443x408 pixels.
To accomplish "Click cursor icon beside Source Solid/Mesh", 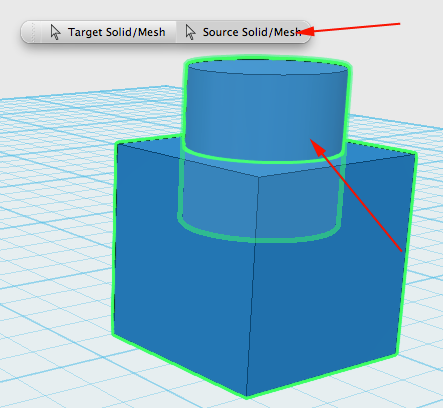I will (x=190, y=32).
